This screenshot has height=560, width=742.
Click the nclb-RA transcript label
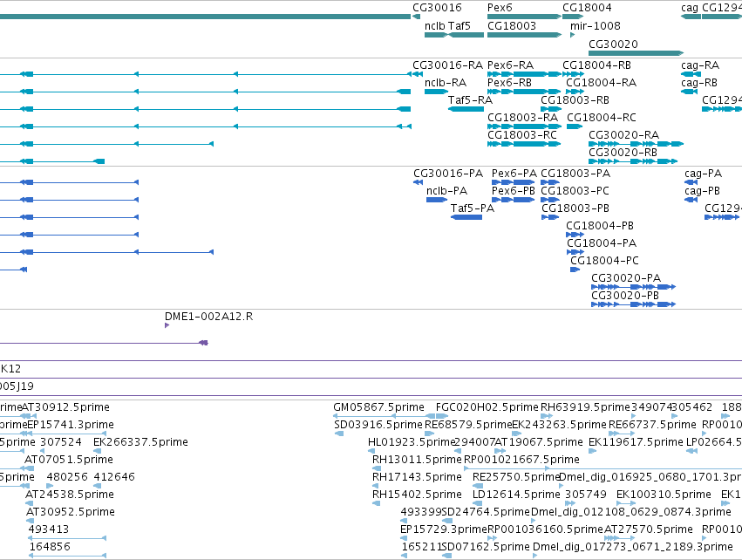446,83
